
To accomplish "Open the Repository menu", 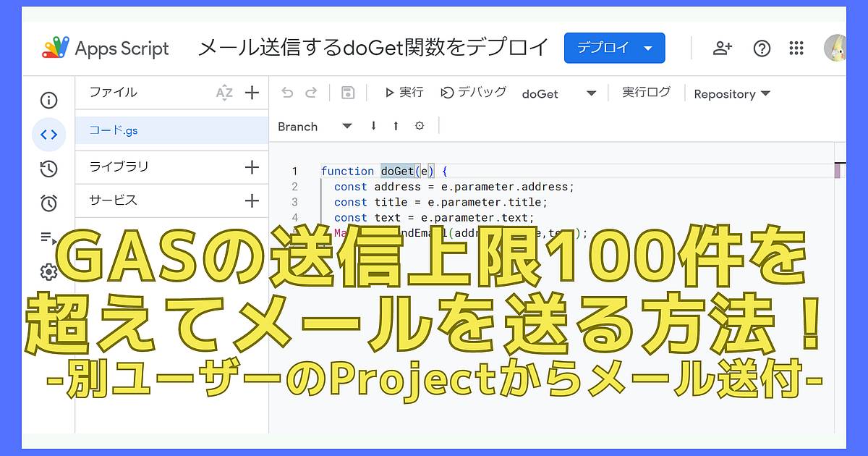I will (x=731, y=93).
